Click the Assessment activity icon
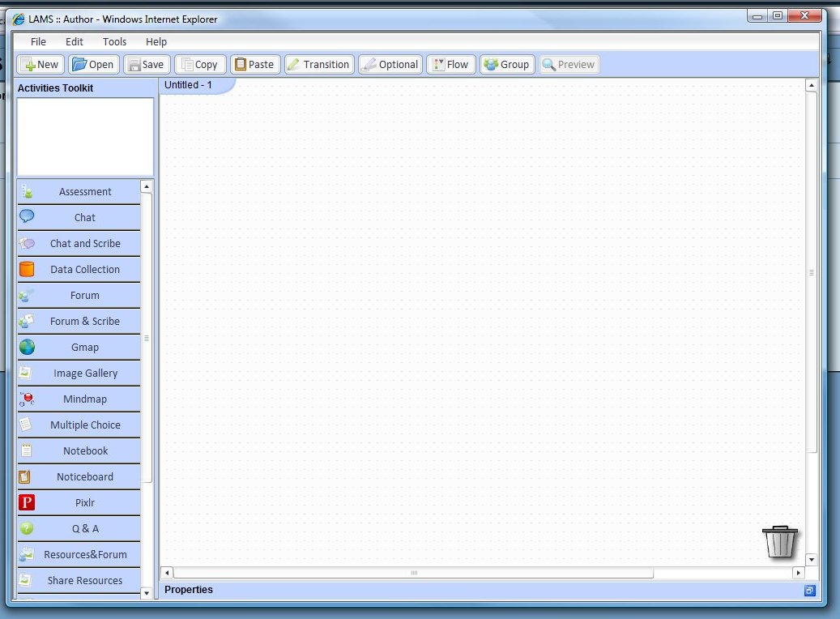This screenshot has width=840, height=619. pyautogui.click(x=27, y=192)
